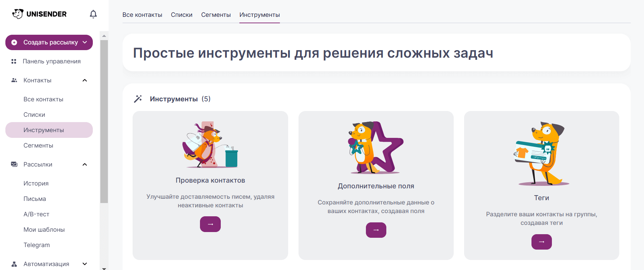Viewport: 644px width, 270px height.
Task: Expand the Автоматизация section chevron
Action: pyautogui.click(x=85, y=264)
